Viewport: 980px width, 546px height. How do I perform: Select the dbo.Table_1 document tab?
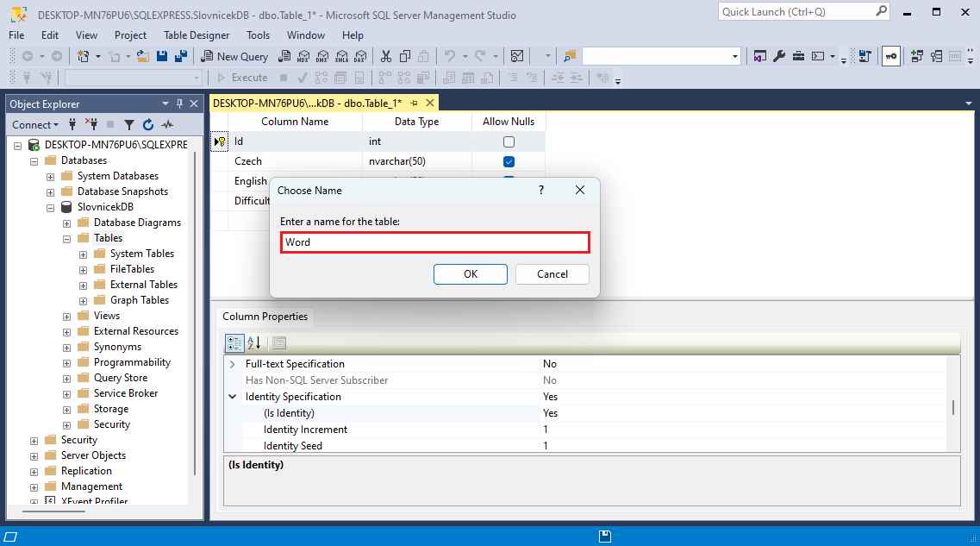309,103
